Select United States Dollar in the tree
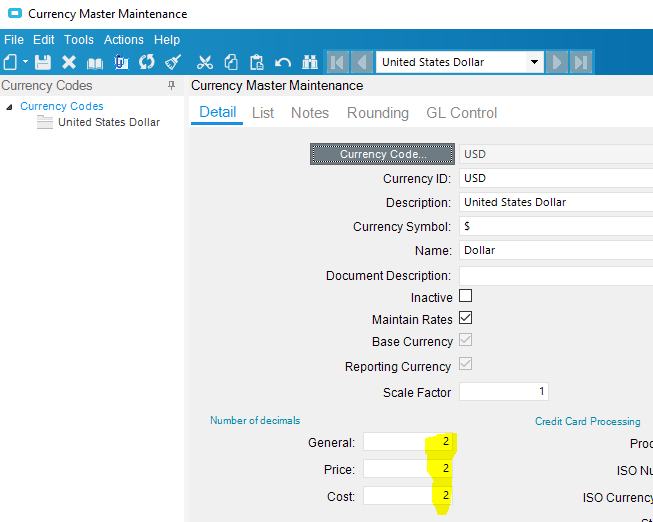 pos(108,122)
